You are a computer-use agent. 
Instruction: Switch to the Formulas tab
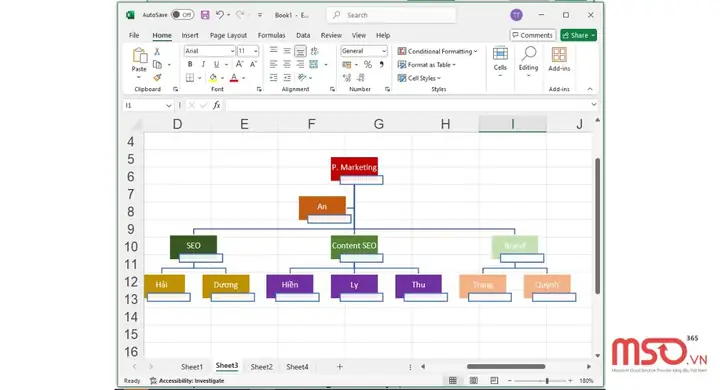271,35
